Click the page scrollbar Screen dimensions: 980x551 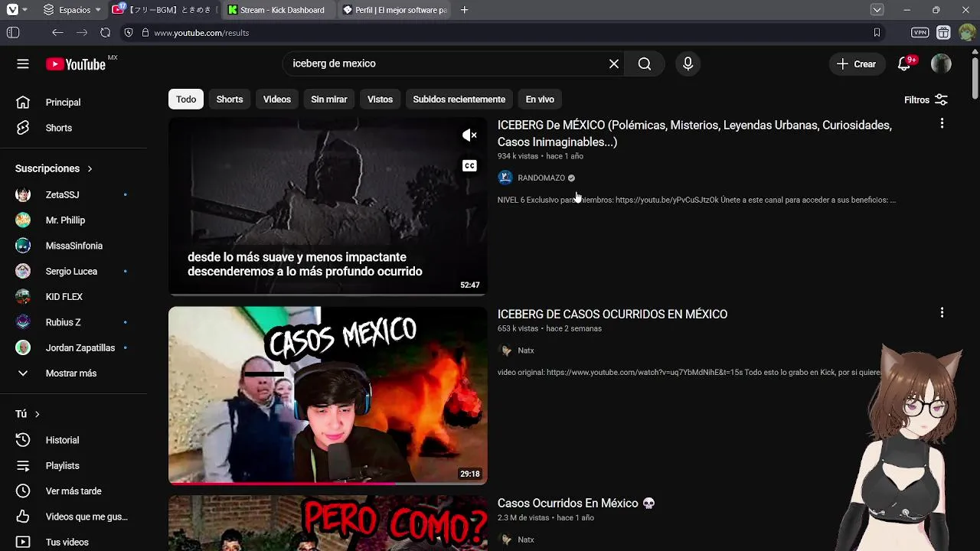[975, 77]
